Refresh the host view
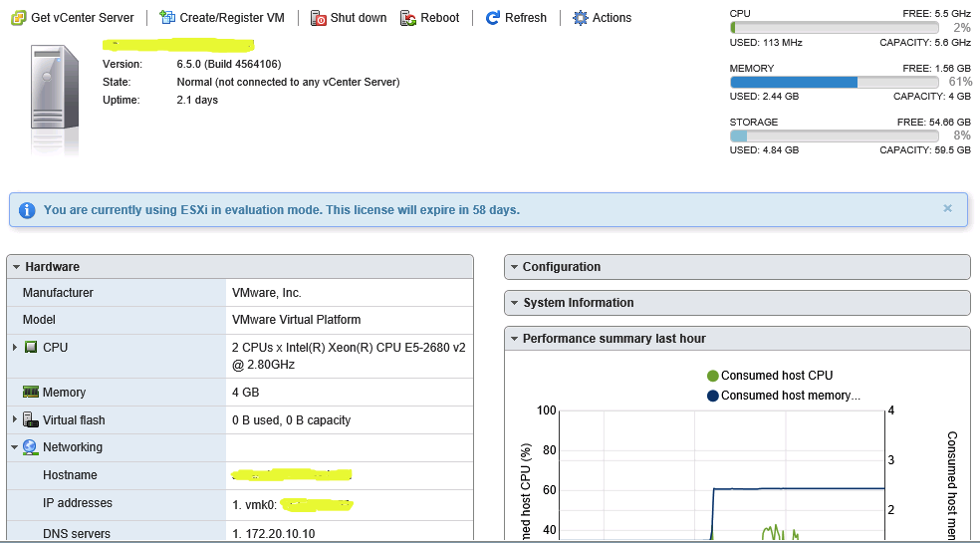The width and height of the screenshot is (980, 543). (x=516, y=18)
